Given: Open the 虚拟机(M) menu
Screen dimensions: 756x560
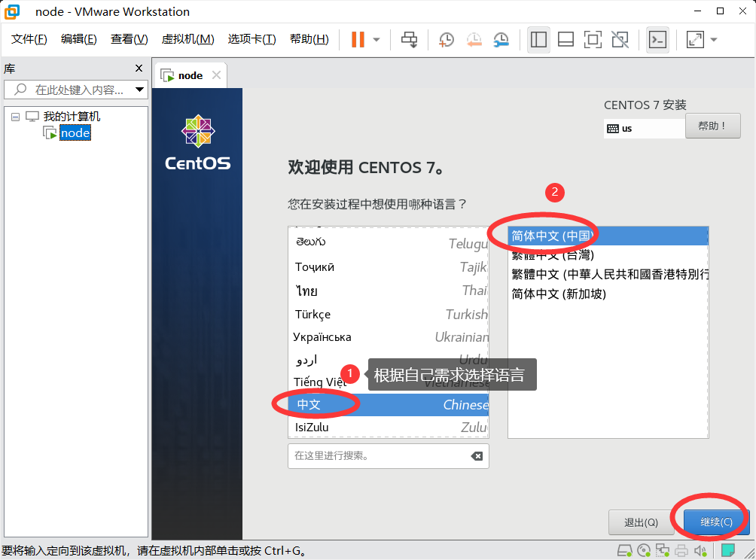Looking at the screenshot, I should (x=187, y=39).
